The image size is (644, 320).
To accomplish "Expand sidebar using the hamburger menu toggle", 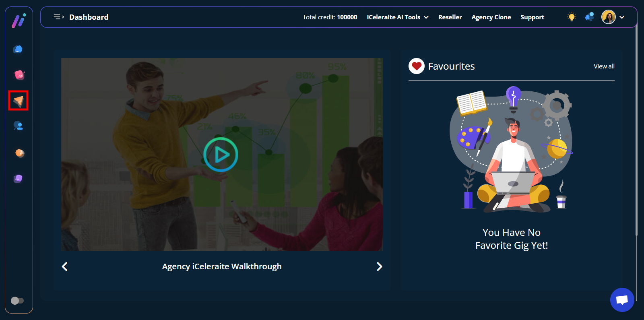I will pyautogui.click(x=59, y=17).
